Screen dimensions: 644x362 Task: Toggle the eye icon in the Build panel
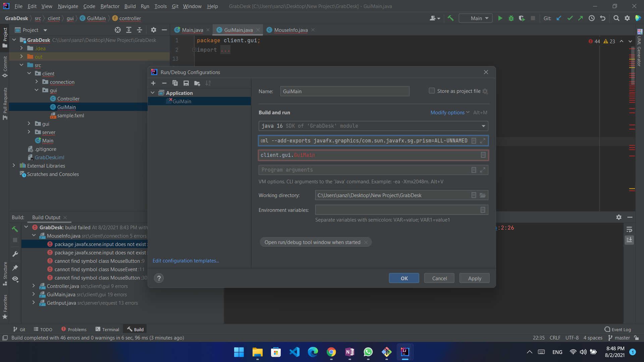point(15,279)
